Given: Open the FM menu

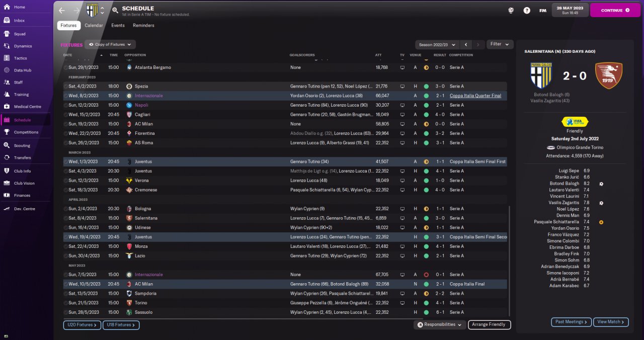Looking at the screenshot, I should coord(543,10).
